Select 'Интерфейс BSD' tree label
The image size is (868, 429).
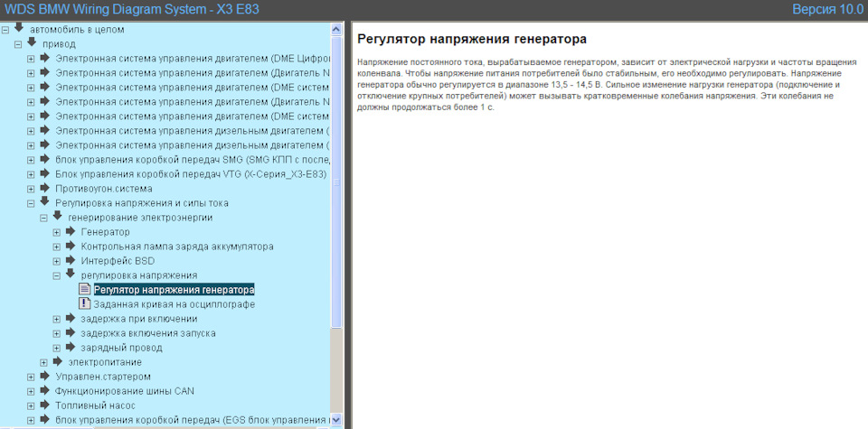click(x=118, y=261)
